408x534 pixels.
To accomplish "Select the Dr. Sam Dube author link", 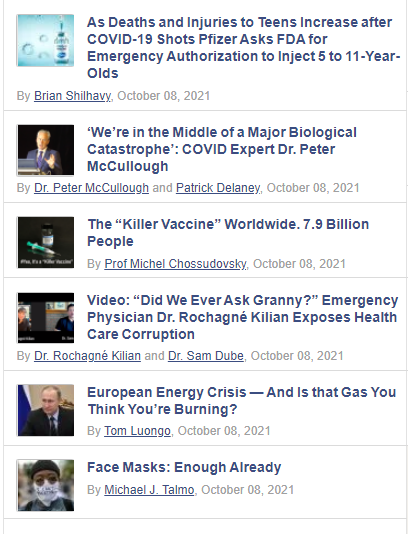I will point(206,356).
